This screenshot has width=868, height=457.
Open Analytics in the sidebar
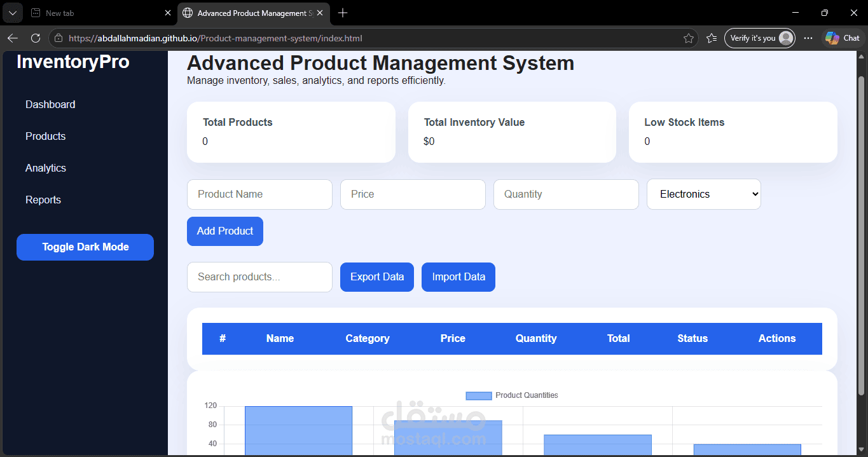click(46, 168)
